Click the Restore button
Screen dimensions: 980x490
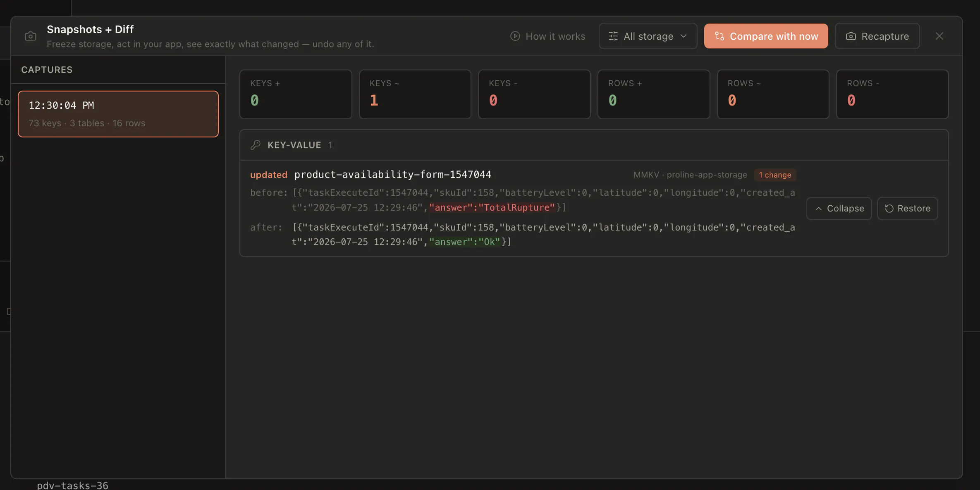tap(908, 209)
